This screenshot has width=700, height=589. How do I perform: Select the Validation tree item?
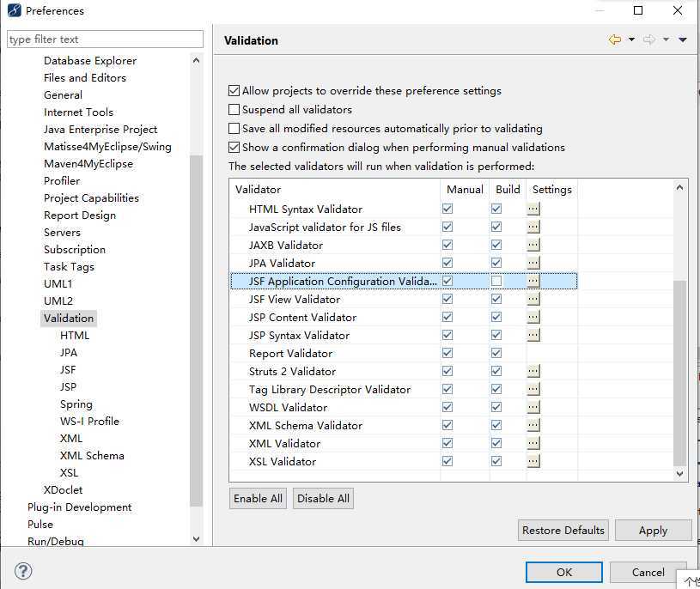coord(69,319)
